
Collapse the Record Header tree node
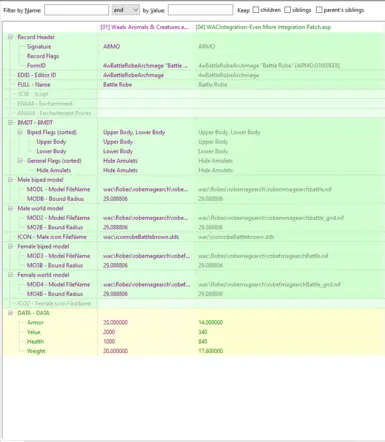click(x=10, y=37)
